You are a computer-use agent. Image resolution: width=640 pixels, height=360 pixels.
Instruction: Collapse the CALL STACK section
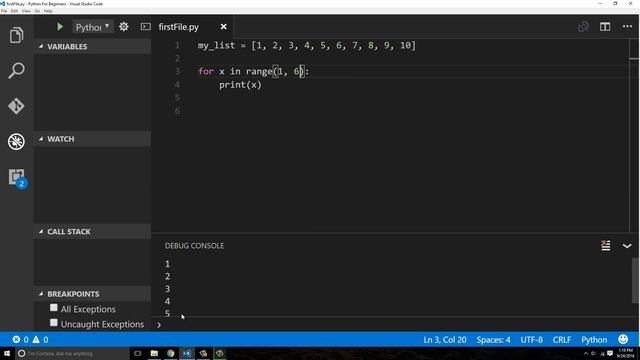(92, 231)
